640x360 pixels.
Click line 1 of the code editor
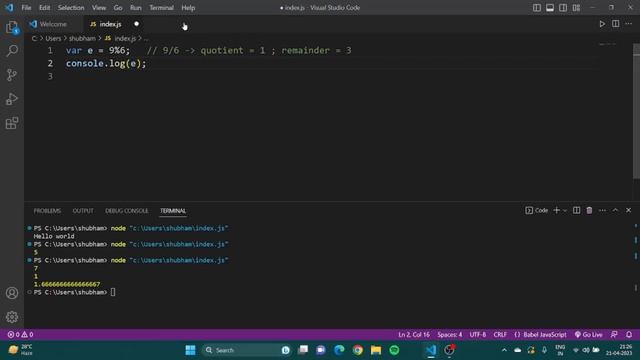click(208, 51)
